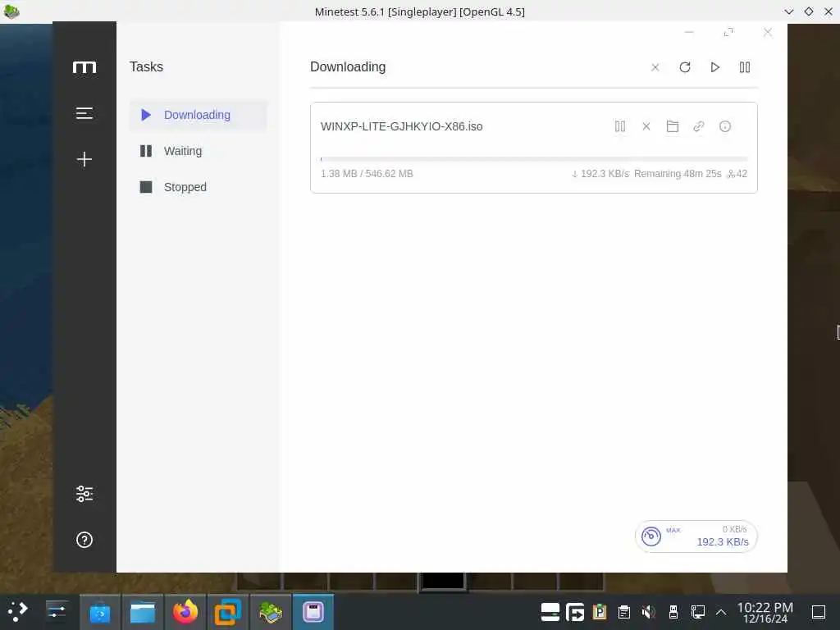Open clipboard tray icon

coord(624,612)
